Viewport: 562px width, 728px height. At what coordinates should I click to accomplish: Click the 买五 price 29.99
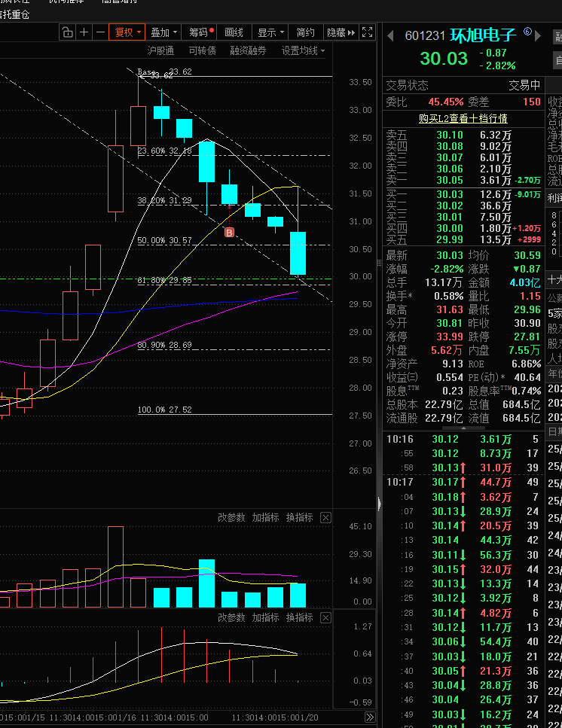pos(450,239)
